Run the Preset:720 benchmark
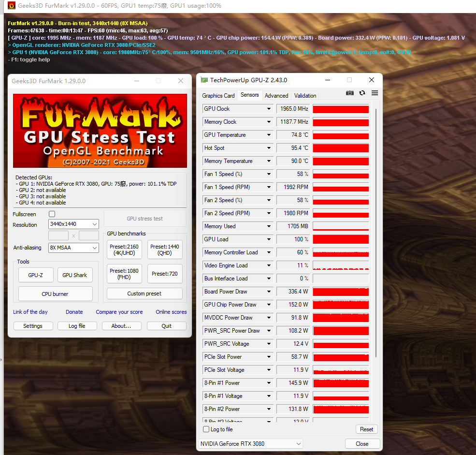The height and width of the screenshot is (455, 476). 164,274
